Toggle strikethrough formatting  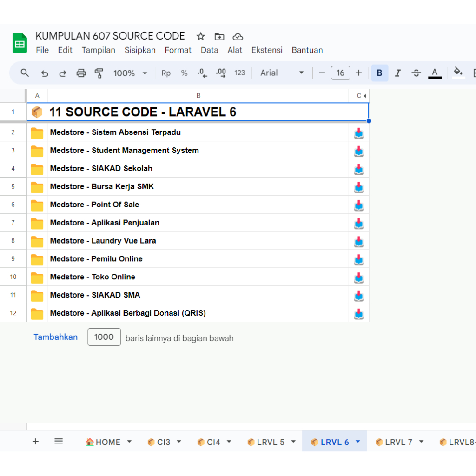tap(416, 73)
